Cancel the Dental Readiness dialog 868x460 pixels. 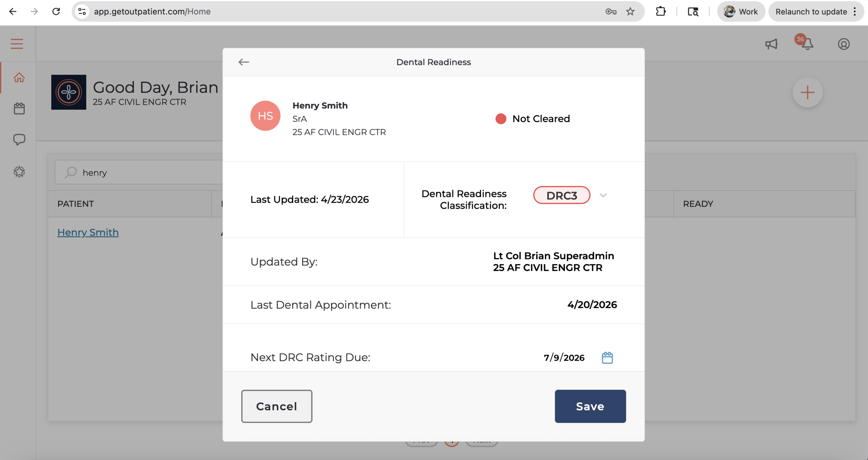[x=277, y=406]
